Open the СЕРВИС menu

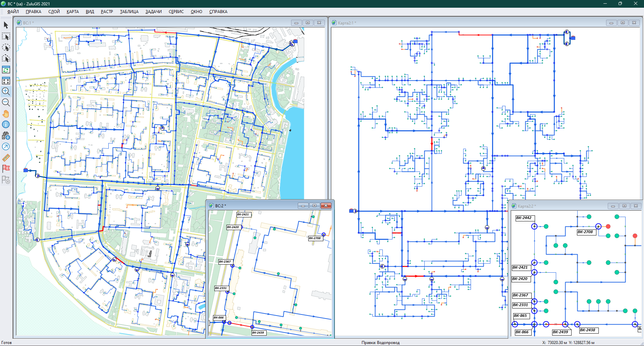[176, 12]
